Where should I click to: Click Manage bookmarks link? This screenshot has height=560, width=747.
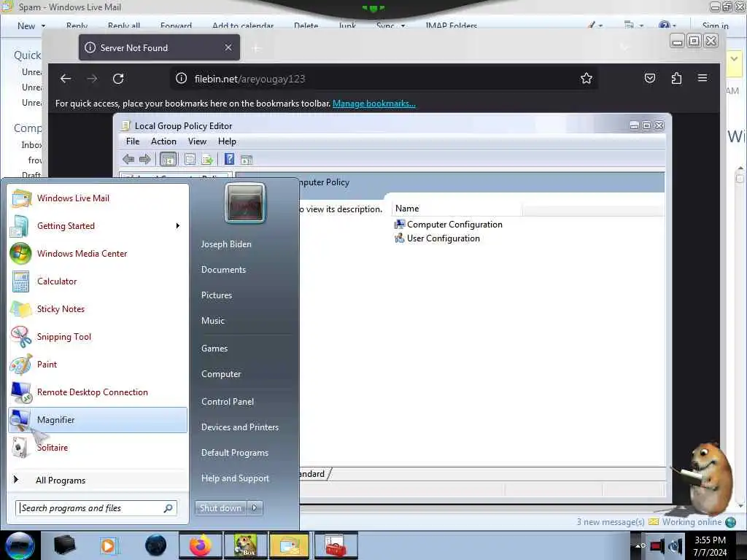[x=374, y=104]
